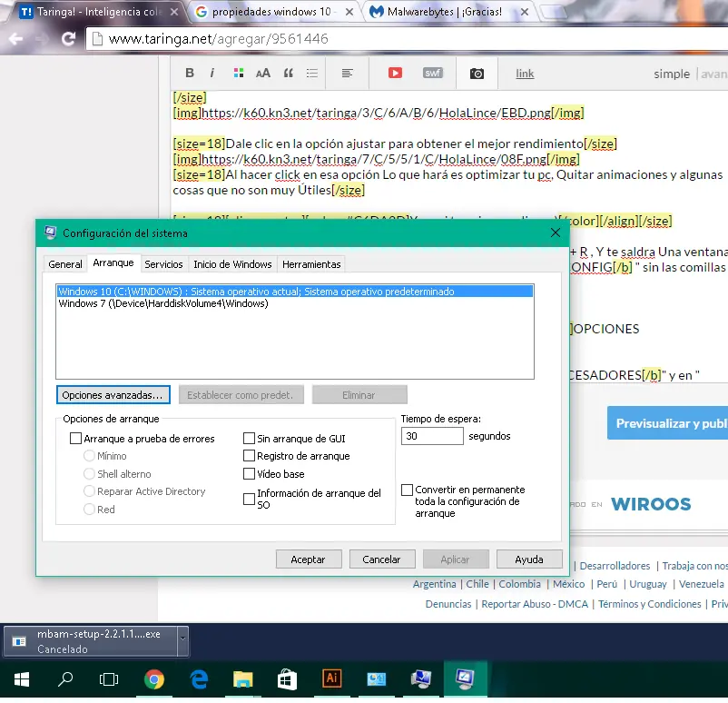Go back in the Chrome browser
The width and height of the screenshot is (728, 703).
point(15,39)
